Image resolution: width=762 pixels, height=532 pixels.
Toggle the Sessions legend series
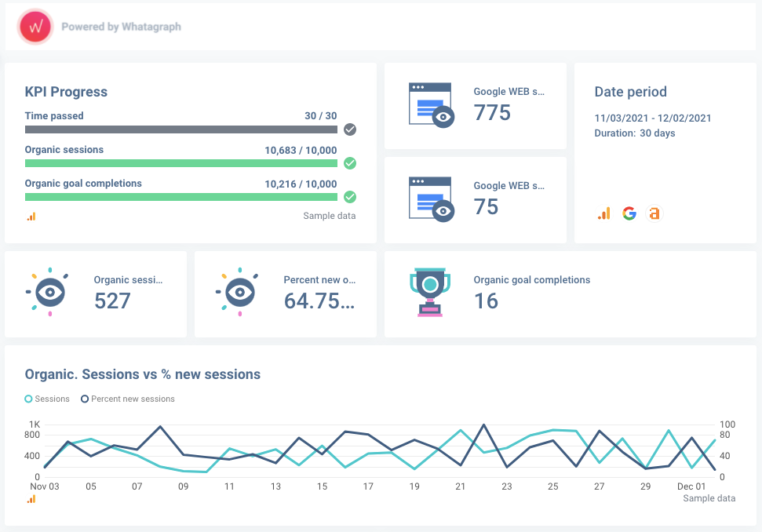point(47,399)
